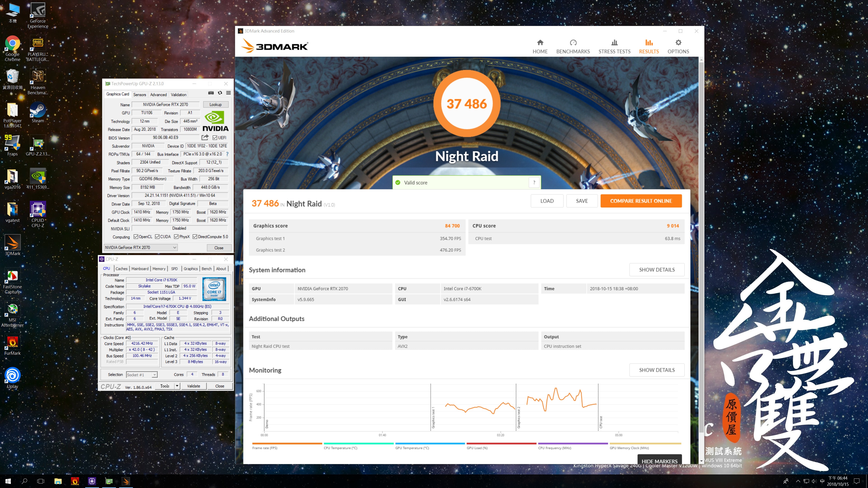
Task: Switch to CPU-Z Mainboard tab
Action: click(x=140, y=269)
